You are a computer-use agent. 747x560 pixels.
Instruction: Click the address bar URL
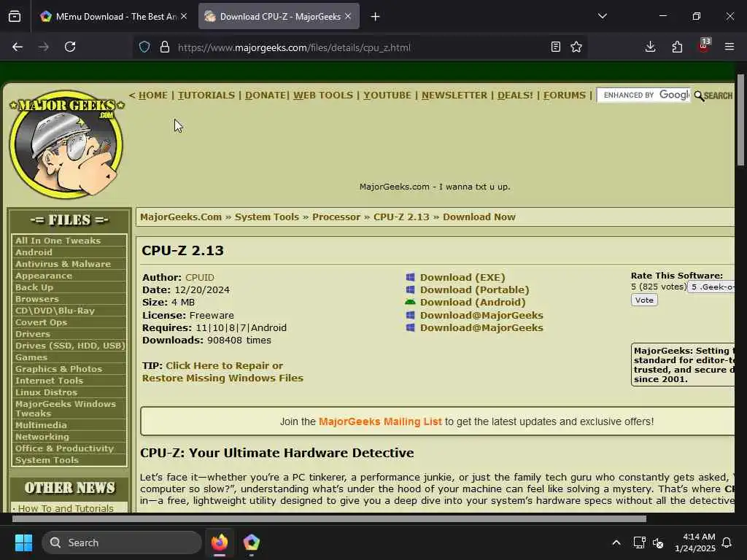coord(294,47)
